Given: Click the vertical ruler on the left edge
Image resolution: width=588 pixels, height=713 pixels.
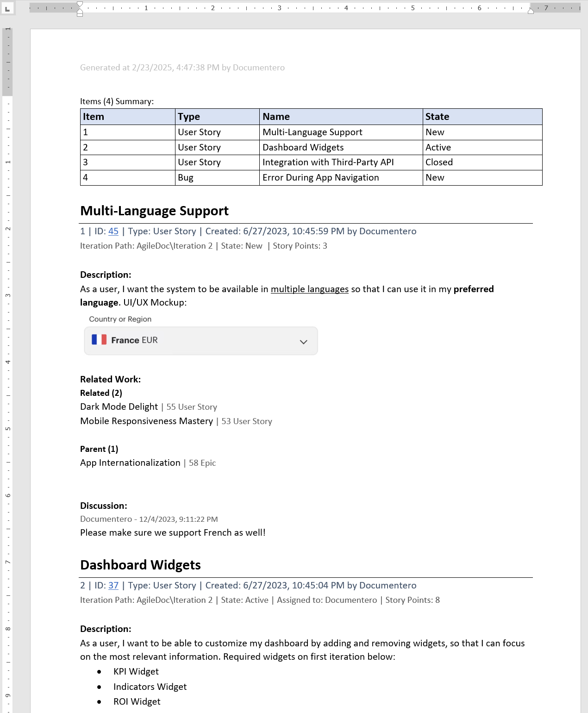Looking at the screenshot, I should [7, 324].
